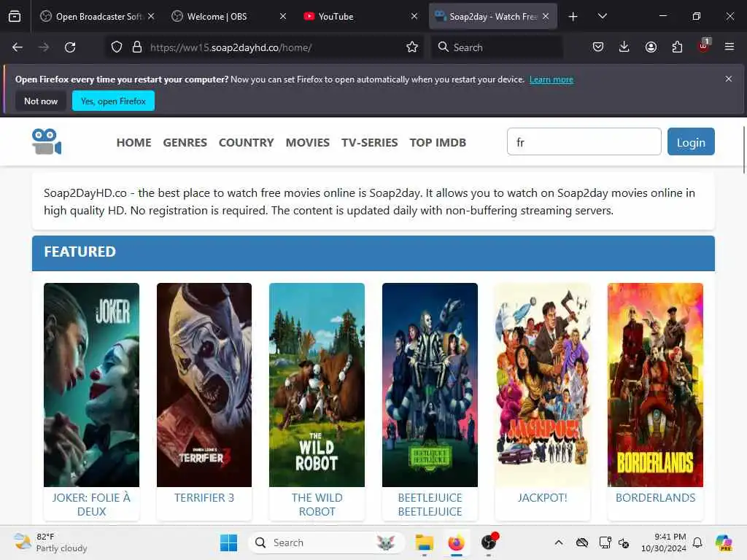Open the Beetlejuice Beetlejuice title link

[430, 505]
